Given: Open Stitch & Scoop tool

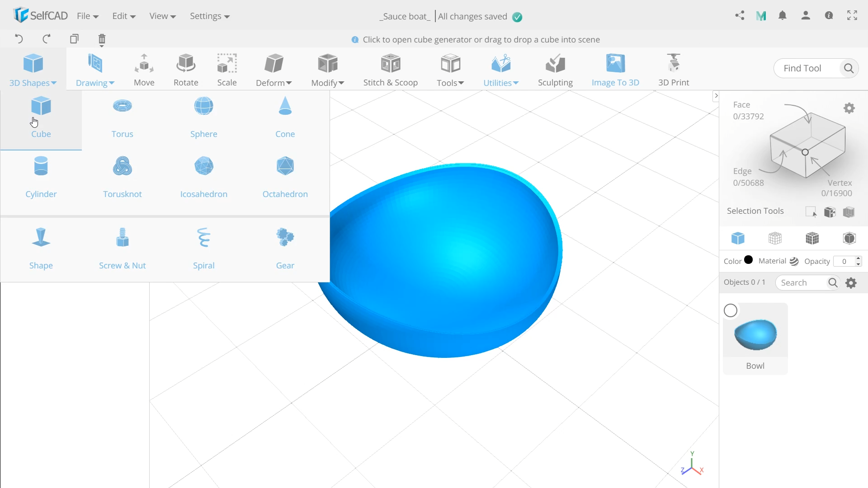Looking at the screenshot, I should [x=391, y=70].
